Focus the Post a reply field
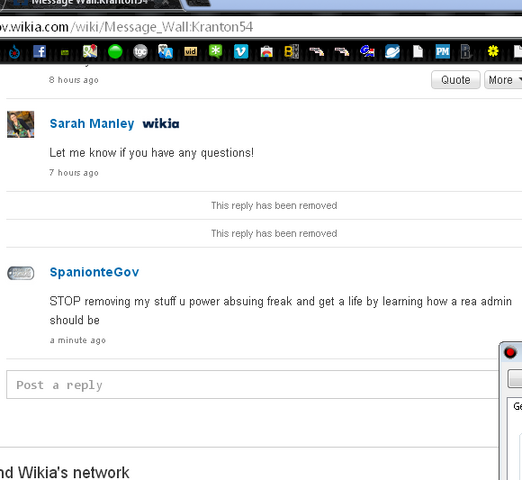 click(x=252, y=384)
